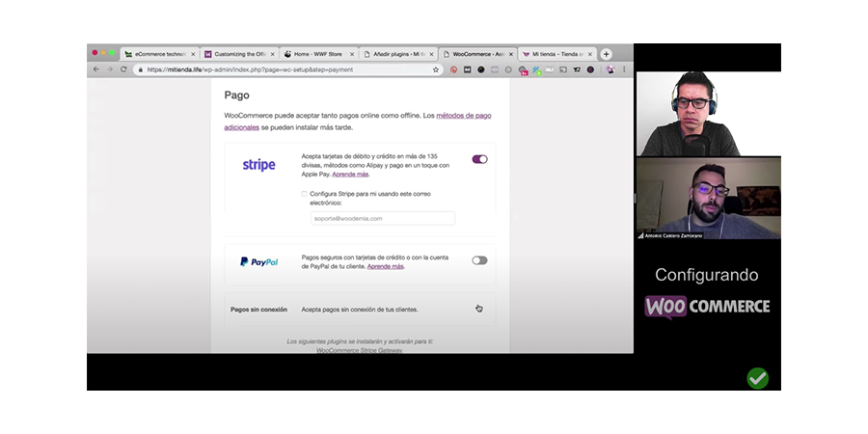Click the top presenter webcam thumbnail

709,114
